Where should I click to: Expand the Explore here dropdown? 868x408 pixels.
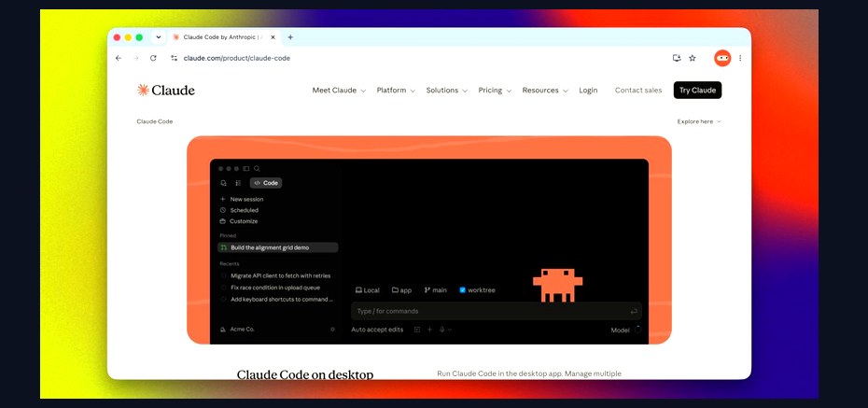[699, 121]
